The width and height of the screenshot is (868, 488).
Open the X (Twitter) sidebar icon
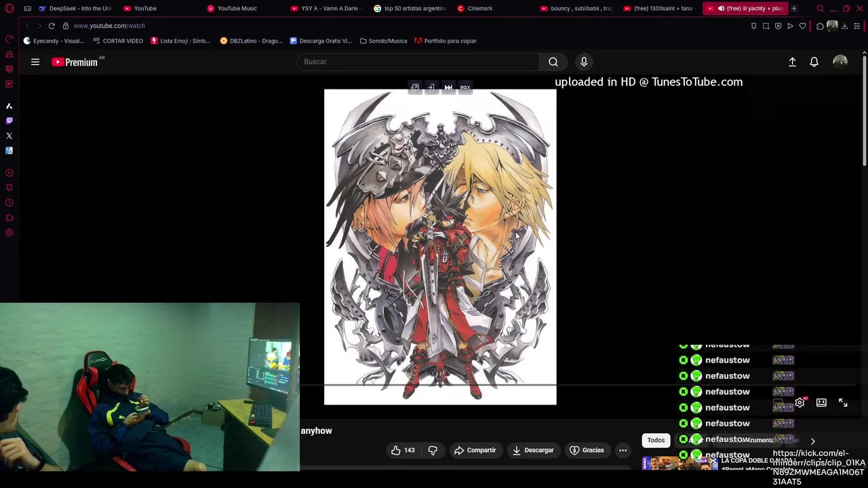tap(9, 136)
